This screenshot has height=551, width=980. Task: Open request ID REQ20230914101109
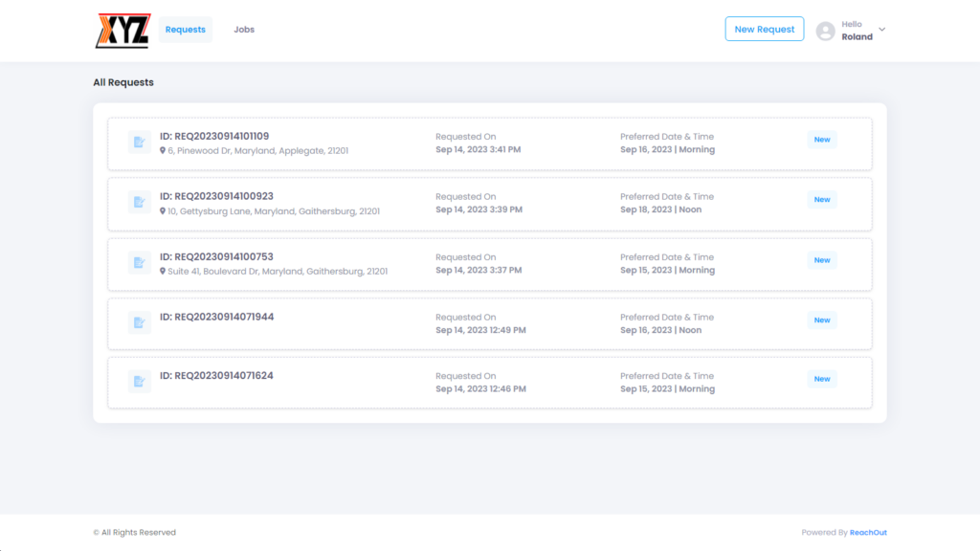click(x=214, y=136)
